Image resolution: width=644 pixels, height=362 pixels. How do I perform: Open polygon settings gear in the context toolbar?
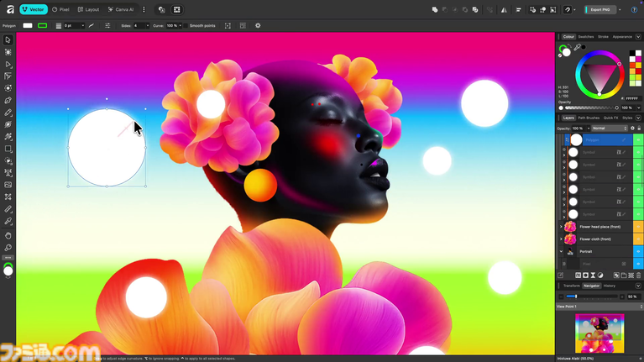tap(258, 26)
